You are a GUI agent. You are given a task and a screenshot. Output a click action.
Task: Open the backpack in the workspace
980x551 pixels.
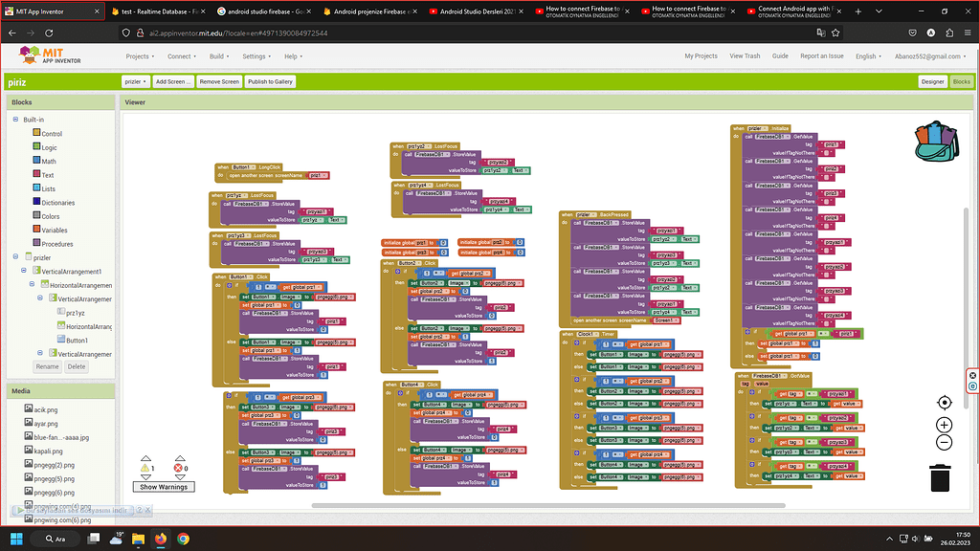[x=934, y=142]
